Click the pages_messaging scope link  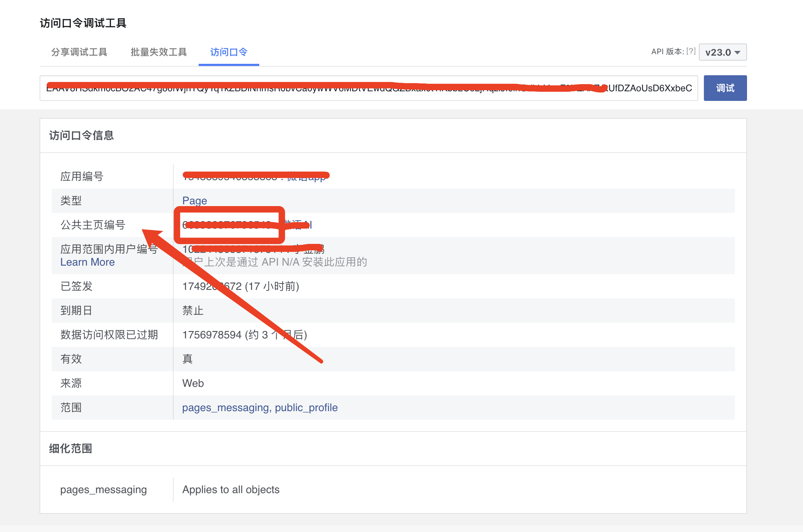pyautogui.click(x=226, y=408)
